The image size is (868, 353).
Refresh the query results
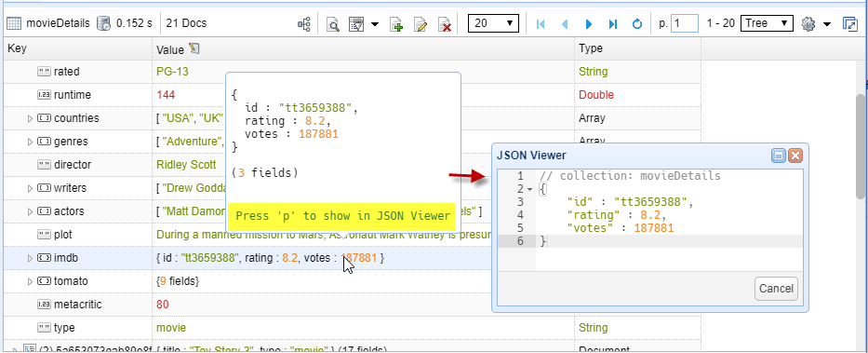637,24
